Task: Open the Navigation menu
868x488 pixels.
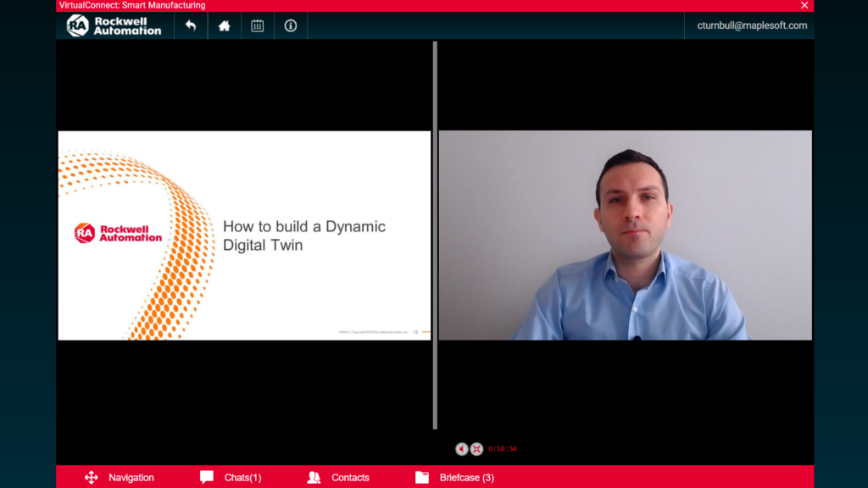Action: point(119,478)
